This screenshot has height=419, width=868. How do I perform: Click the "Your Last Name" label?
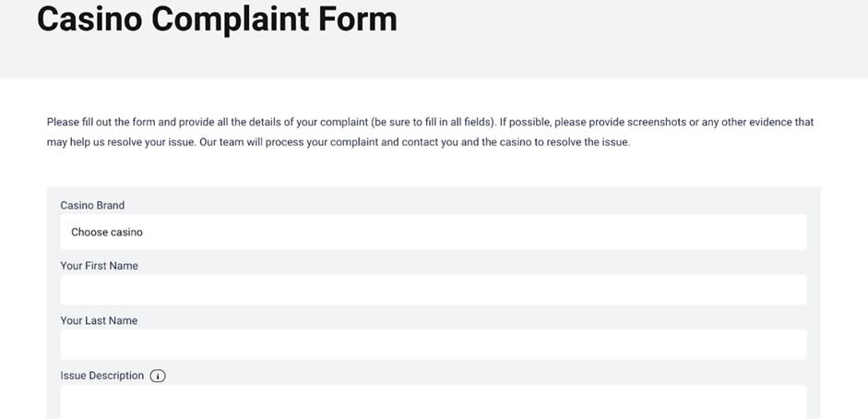coord(99,320)
